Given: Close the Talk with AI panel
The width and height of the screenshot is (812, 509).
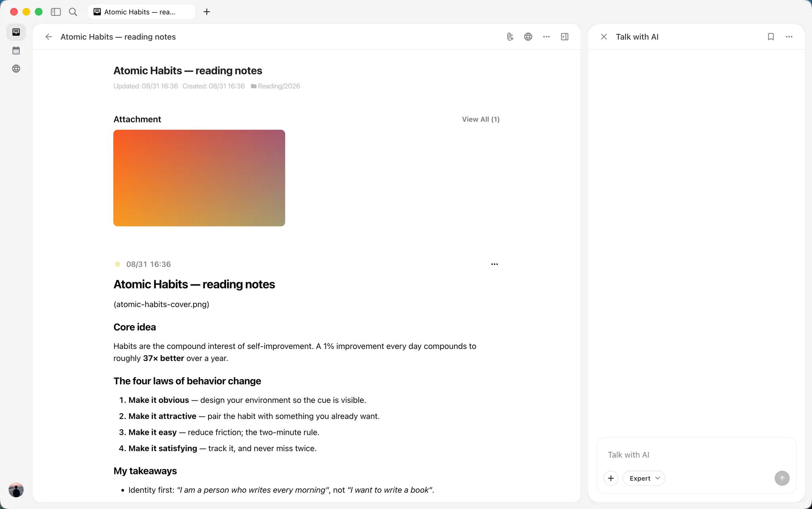Looking at the screenshot, I should (604, 37).
